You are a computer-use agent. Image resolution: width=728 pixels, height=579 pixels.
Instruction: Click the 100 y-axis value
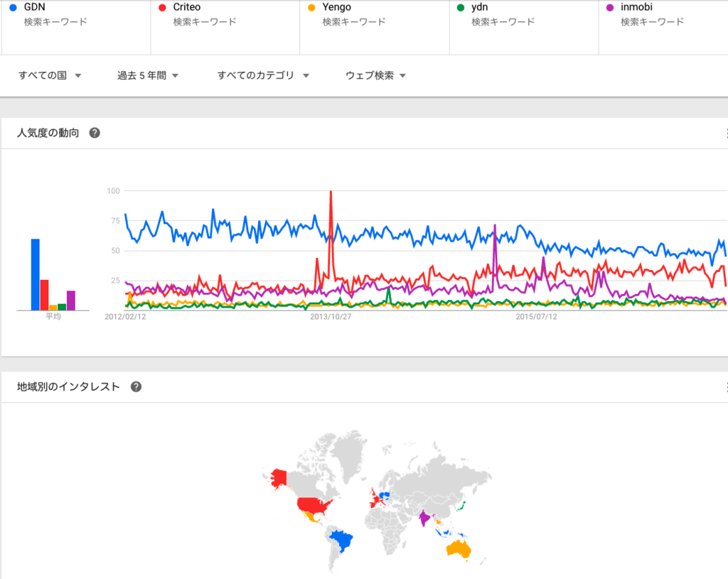[113, 190]
